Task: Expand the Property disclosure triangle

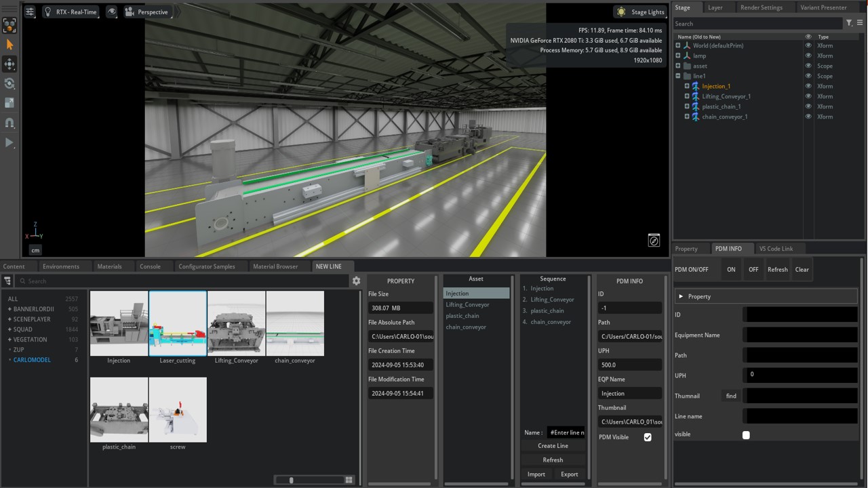Action: (x=681, y=297)
